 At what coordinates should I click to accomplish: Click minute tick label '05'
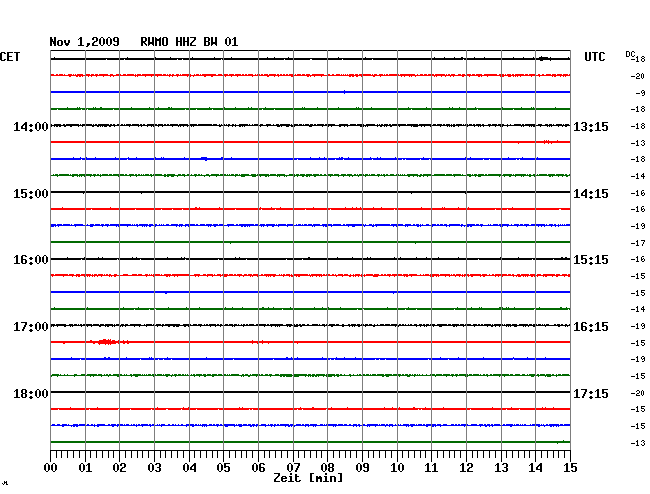click(223, 468)
